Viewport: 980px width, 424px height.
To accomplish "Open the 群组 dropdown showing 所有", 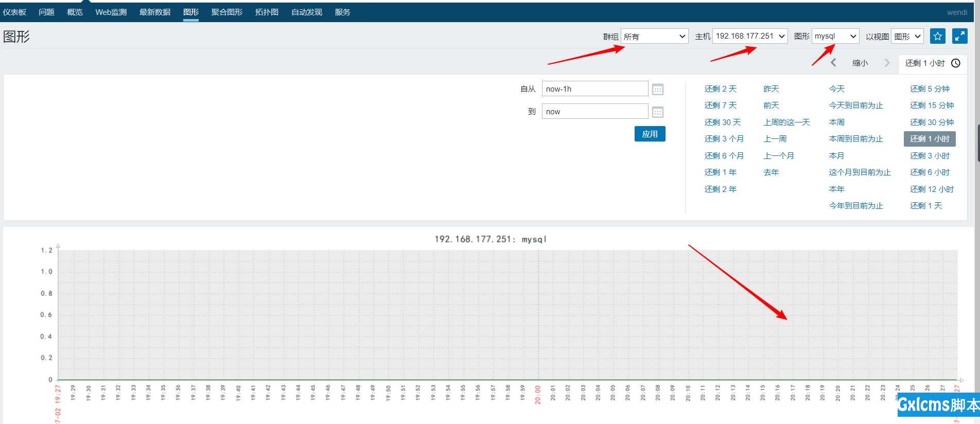I will tap(654, 36).
